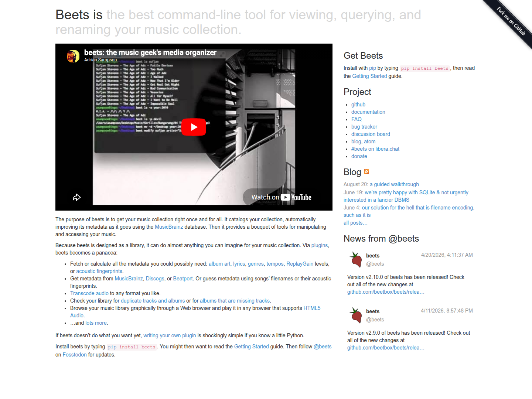
Task: Open the lyrics link
Action: [x=239, y=264]
